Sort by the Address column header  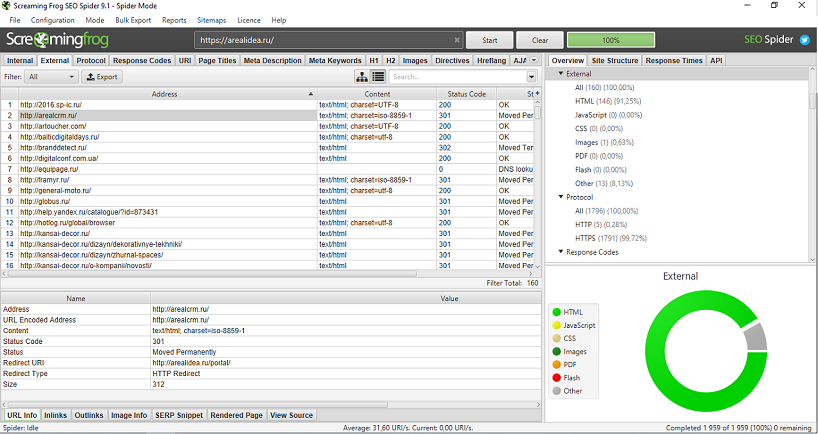click(x=167, y=94)
